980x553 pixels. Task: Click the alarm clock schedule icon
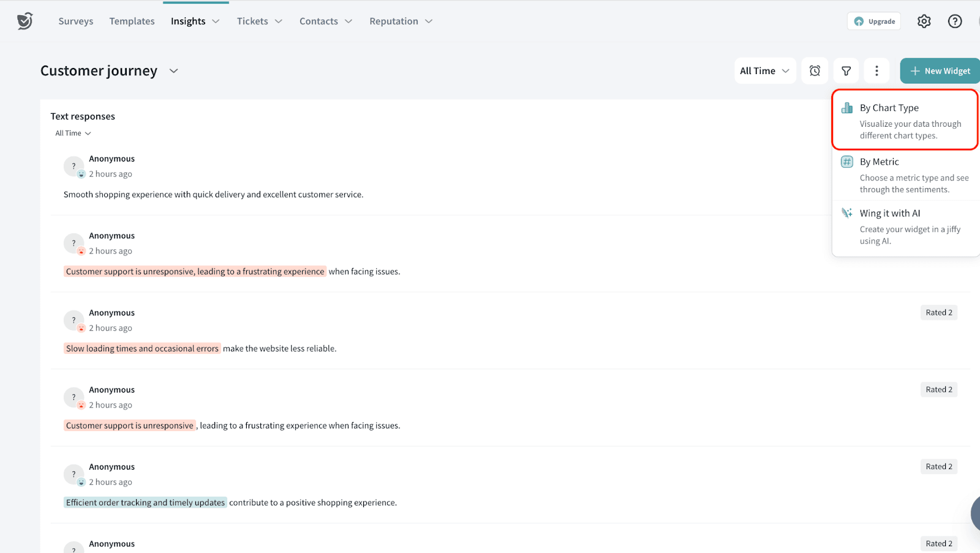point(815,71)
